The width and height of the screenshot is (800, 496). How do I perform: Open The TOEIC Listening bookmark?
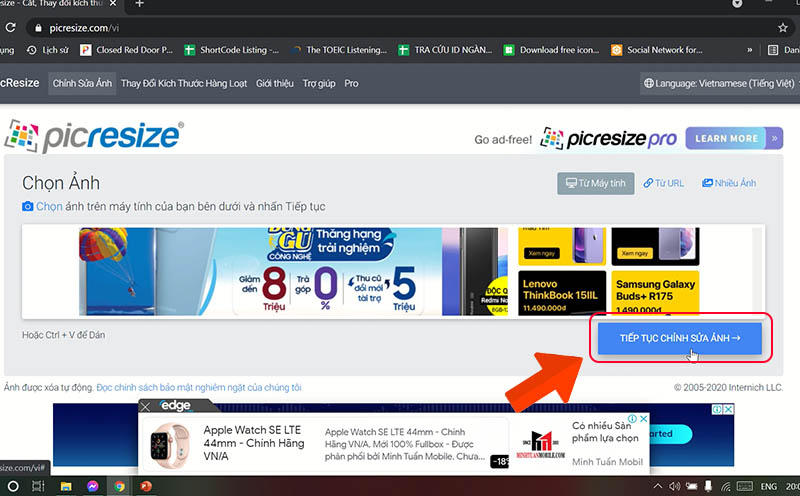339,50
